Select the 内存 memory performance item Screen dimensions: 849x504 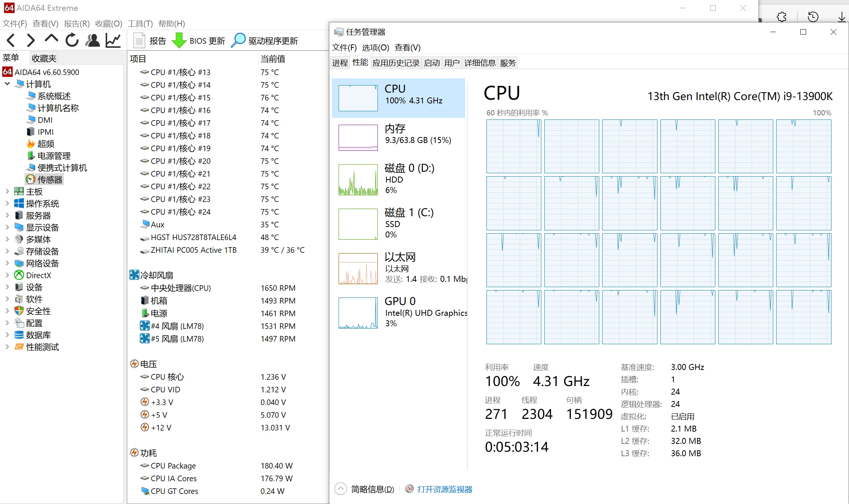(398, 138)
